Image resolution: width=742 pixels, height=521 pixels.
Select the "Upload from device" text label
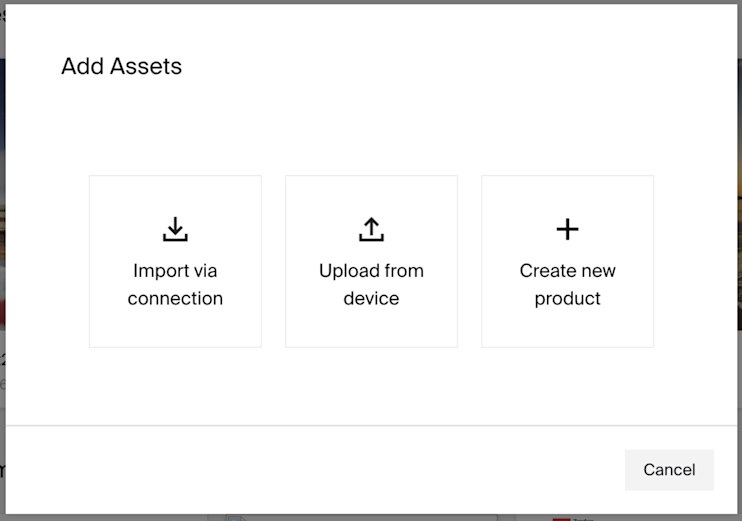click(x=371, y=284)
